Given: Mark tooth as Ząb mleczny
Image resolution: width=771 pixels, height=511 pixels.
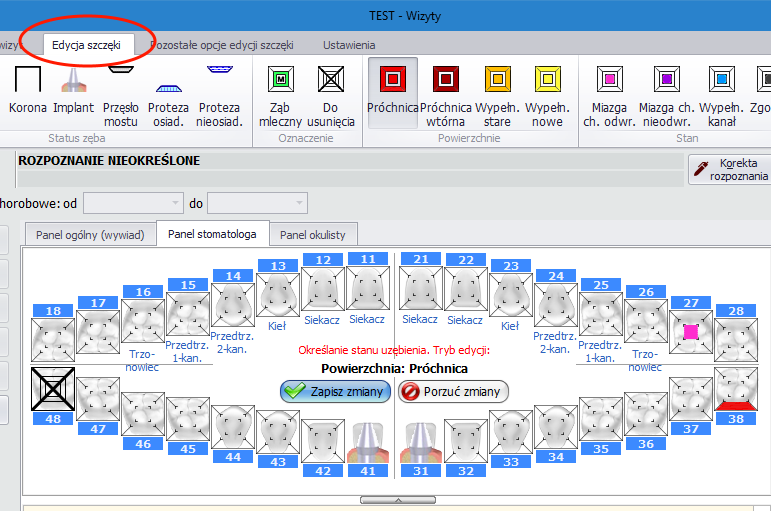Looking at the screenshot, I should coord(280,91).
